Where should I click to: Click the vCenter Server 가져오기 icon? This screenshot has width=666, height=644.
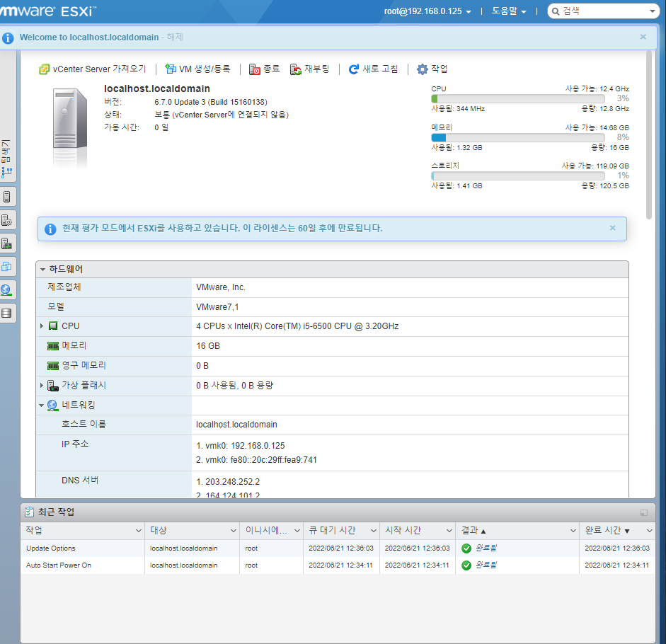click(44, 69)
